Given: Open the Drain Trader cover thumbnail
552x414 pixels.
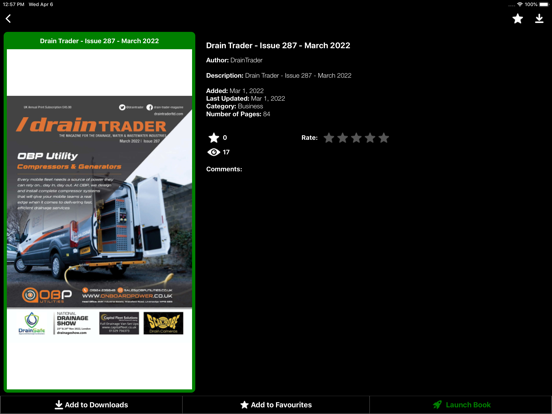Looking at the screenshot, I should pos(100,219).
